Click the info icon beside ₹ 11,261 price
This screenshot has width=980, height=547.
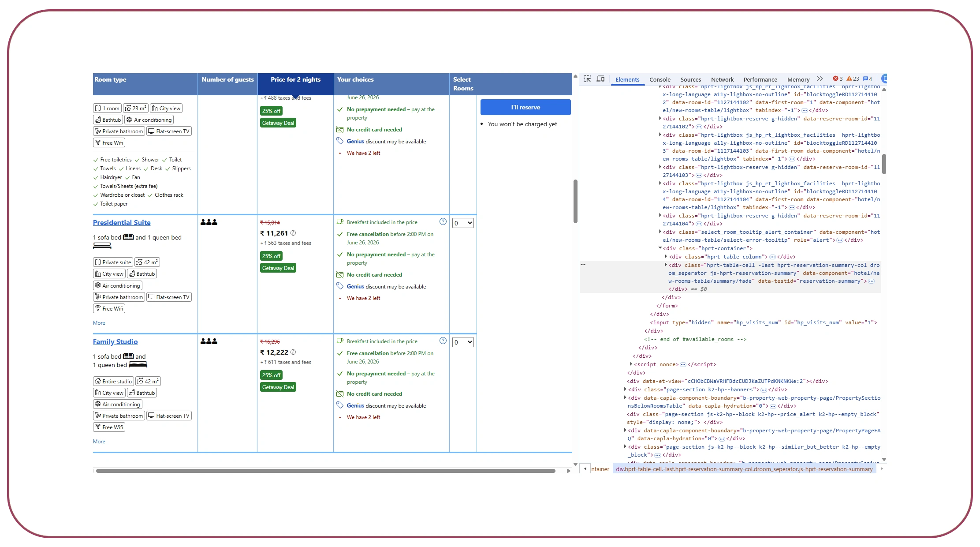point(293,233)
